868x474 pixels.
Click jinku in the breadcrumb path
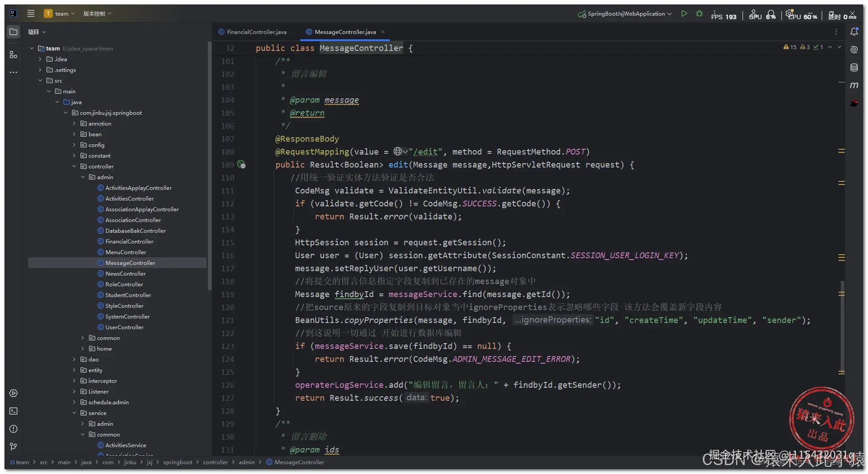point(130,462)
